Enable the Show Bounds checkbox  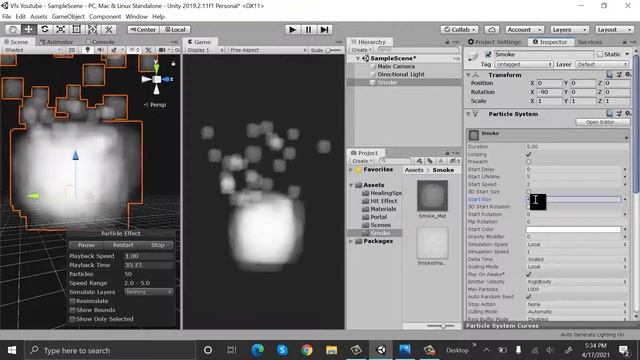72,310
